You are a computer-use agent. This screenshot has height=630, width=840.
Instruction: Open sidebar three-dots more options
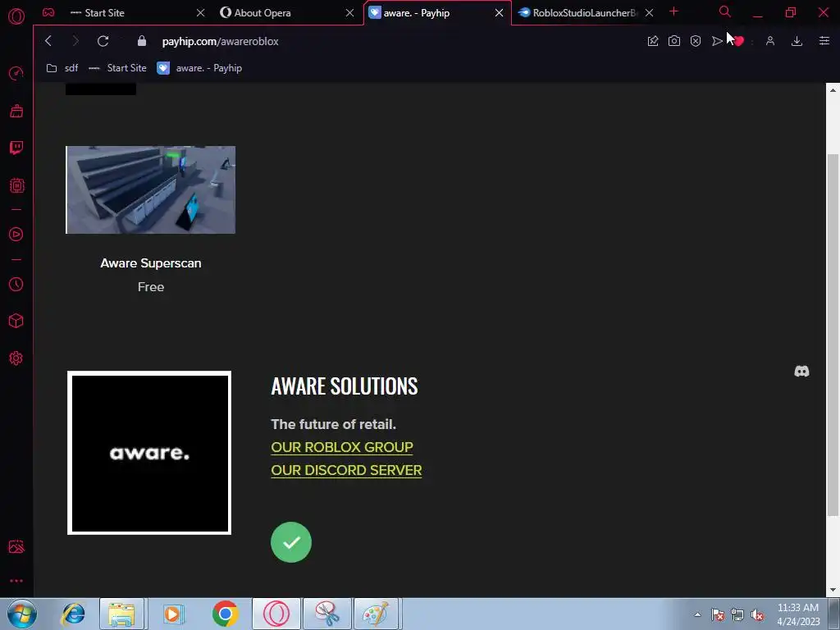pyautogui.click(x=16, y=581)
